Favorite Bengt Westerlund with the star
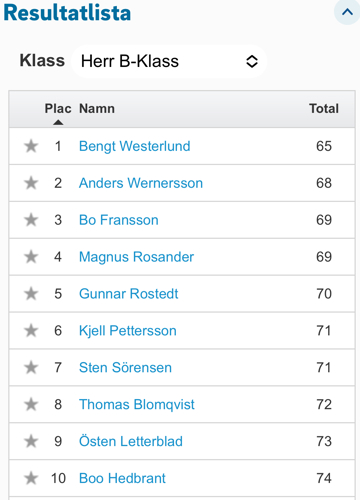 click(31, 146)
